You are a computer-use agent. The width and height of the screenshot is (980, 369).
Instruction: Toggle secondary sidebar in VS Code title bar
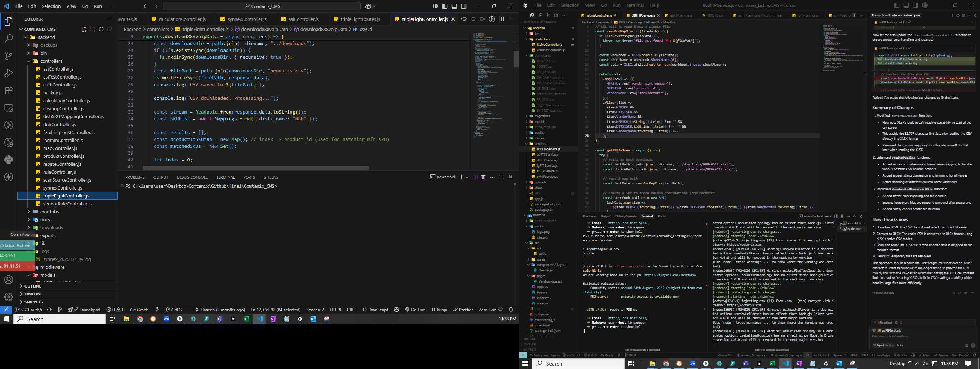click(463, 6)
